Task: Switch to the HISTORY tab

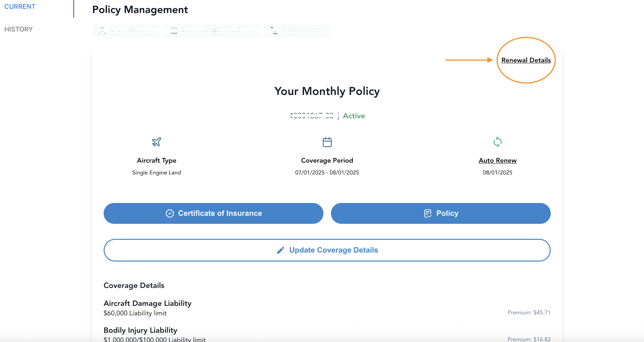Action: pos(19,29)
